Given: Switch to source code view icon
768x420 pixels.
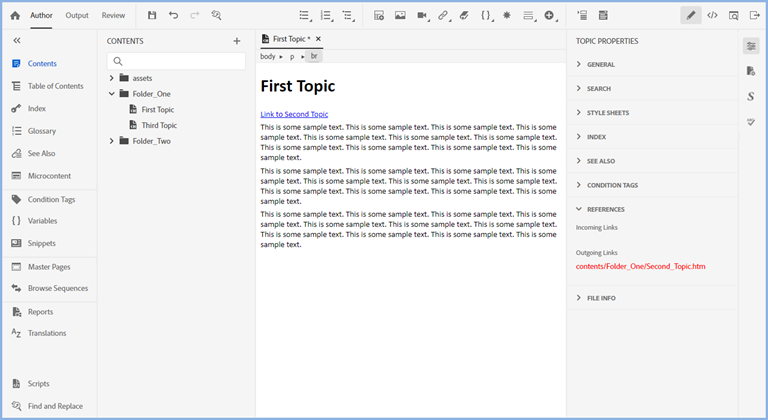Looking at the screenshot, I should tap(712, 15).
